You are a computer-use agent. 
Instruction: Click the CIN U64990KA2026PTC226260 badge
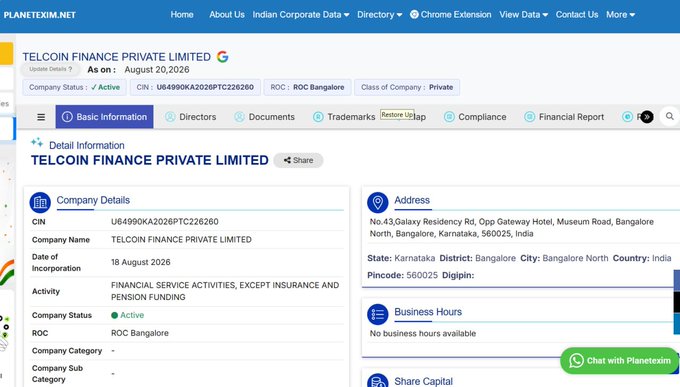(195, 87)
